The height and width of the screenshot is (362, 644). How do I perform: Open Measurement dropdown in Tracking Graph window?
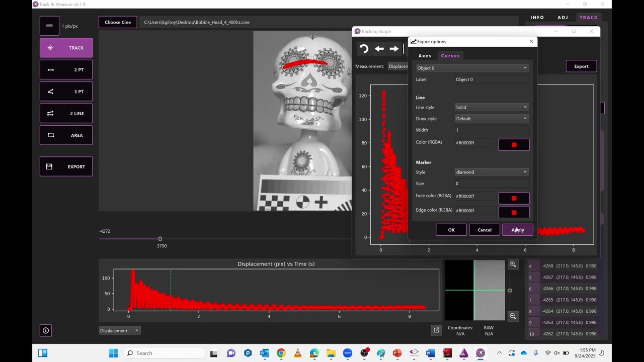(397, 66)
